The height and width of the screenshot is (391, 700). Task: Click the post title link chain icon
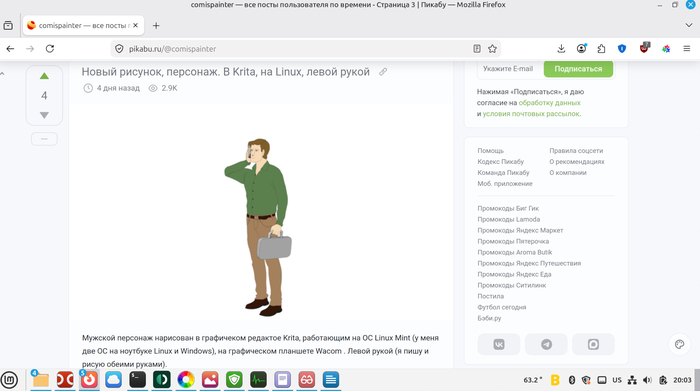point(383,72)
